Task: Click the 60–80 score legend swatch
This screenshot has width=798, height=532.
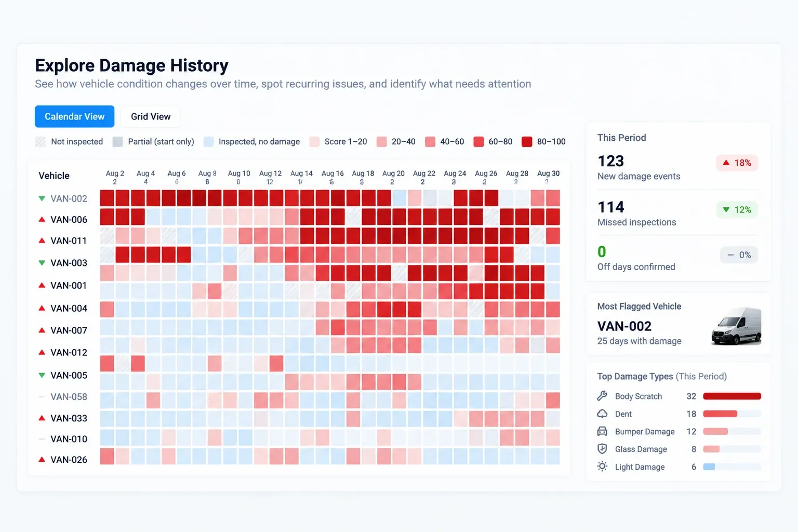Action: pos(478,142)
